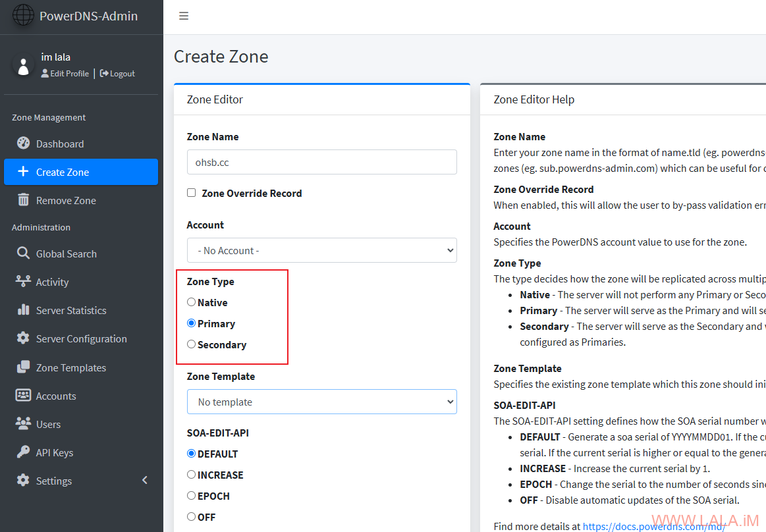Viewport: 766px width, 532px height.
Task: Click the hamburger sidebar toggle icon
Action: (x=184, y=16)
